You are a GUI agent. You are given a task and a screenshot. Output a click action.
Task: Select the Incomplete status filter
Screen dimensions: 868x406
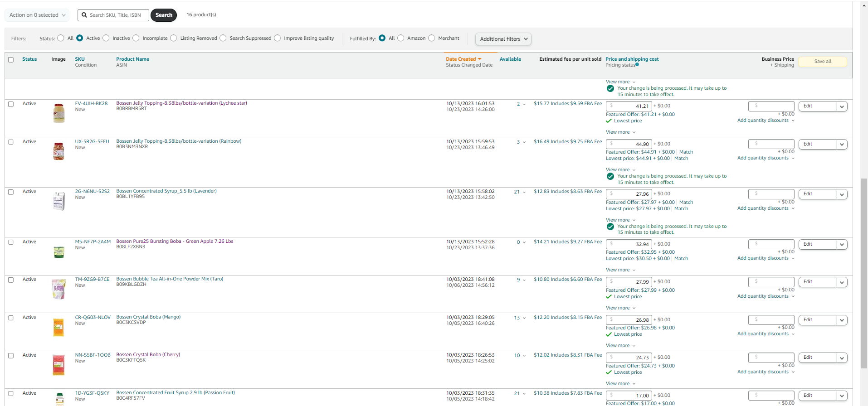(x=136, y=38)
